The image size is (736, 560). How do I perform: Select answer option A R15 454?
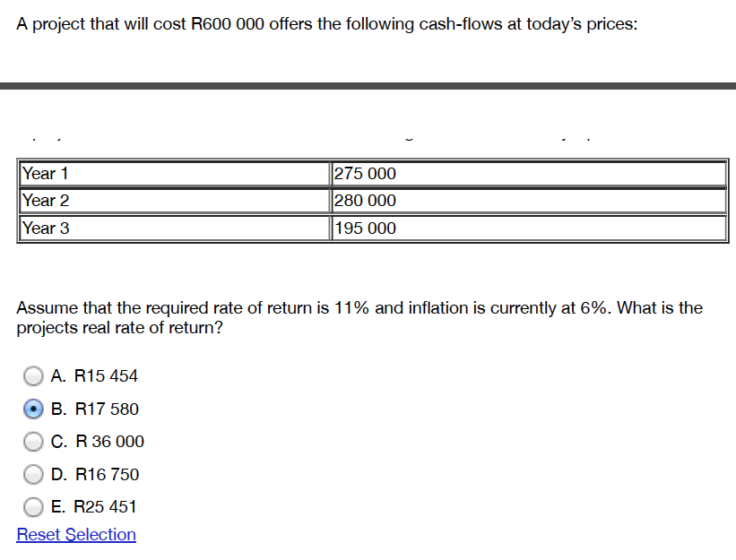point(33,375)
